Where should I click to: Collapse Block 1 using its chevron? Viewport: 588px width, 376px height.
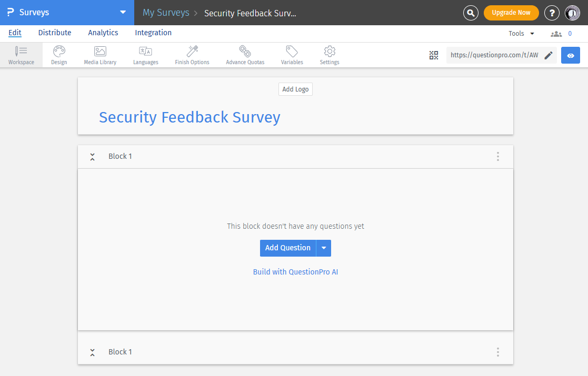point(92,156)
